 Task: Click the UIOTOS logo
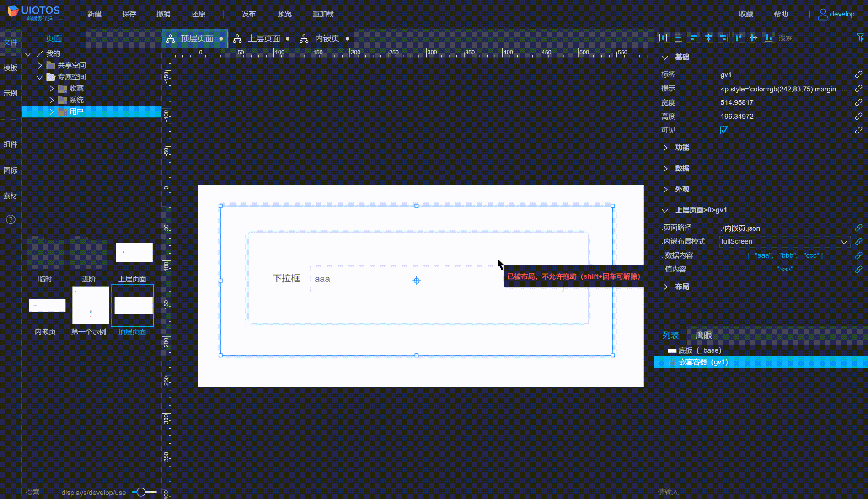point(34,13)
